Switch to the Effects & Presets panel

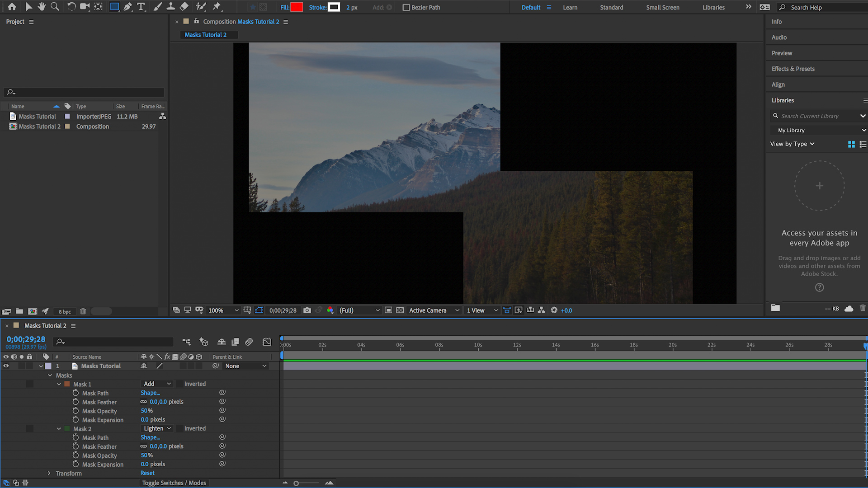click(793, 69)
